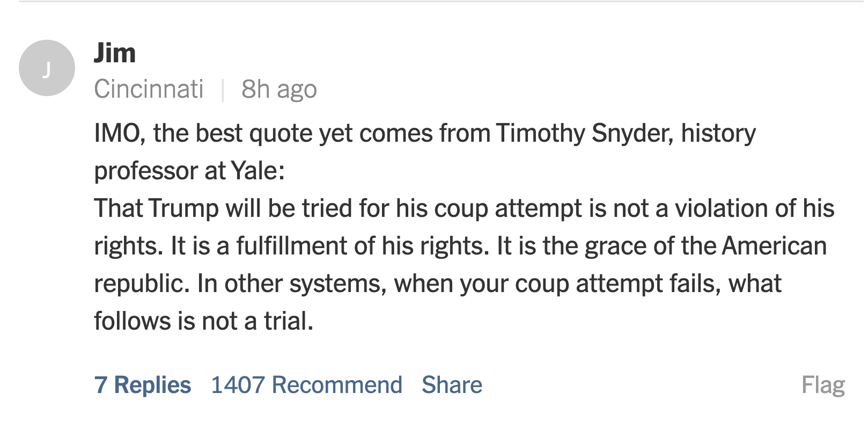
Task: Click the word professor in comment
Action: tap(146, 171)
